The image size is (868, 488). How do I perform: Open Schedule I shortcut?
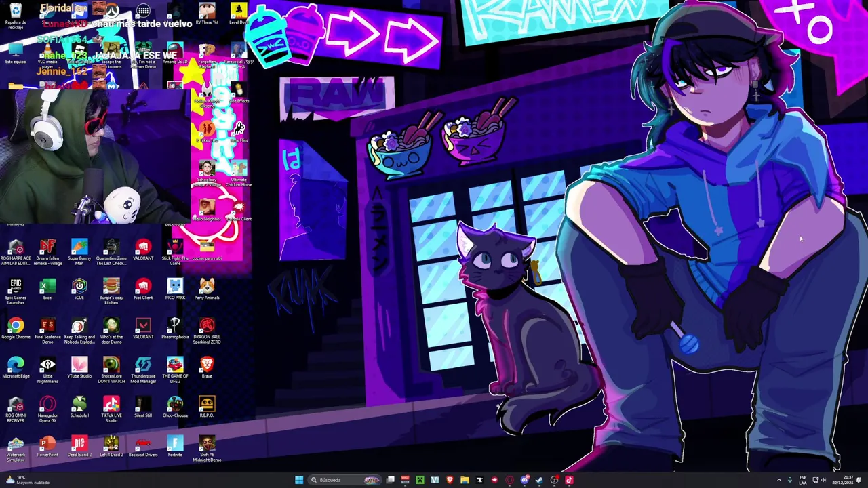coord(79,407)
